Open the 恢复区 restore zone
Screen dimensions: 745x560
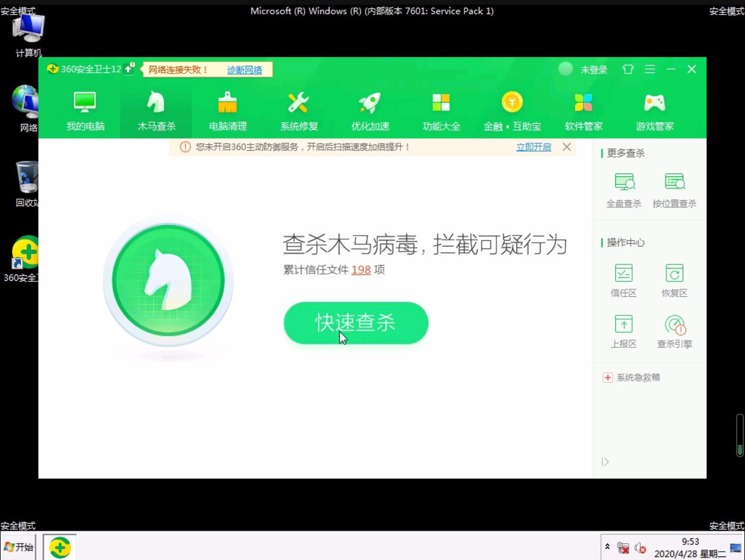[x=674, y=280]
